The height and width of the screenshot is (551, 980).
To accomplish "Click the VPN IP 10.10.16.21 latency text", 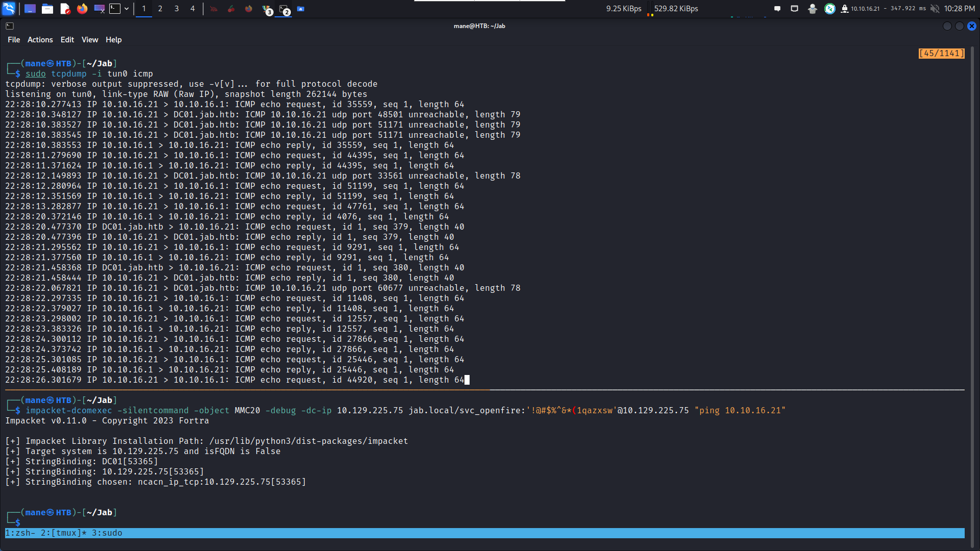I will coord(888,9).
